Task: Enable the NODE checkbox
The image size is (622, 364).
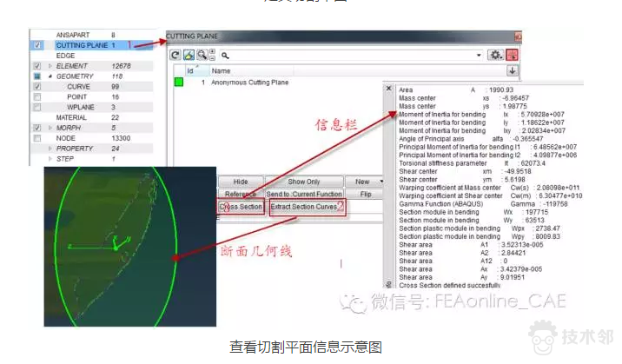Action: click(x=37, y=138)
